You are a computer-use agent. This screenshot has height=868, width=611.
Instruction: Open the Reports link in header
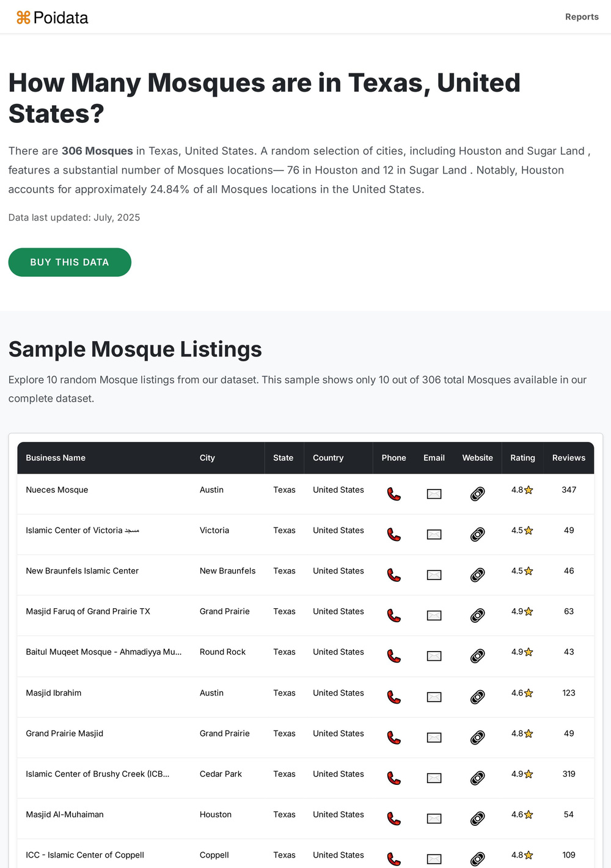[582, 17]
